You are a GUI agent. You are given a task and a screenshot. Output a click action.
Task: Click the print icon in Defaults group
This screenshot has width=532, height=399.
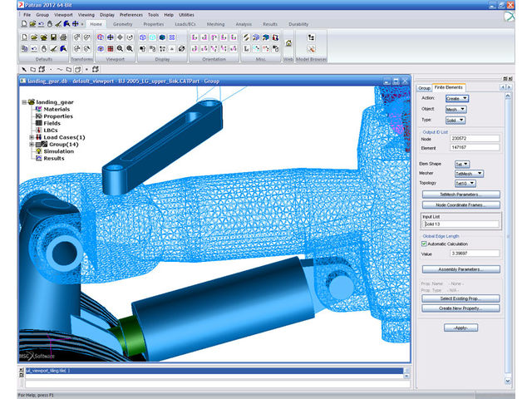click(63, 37)
